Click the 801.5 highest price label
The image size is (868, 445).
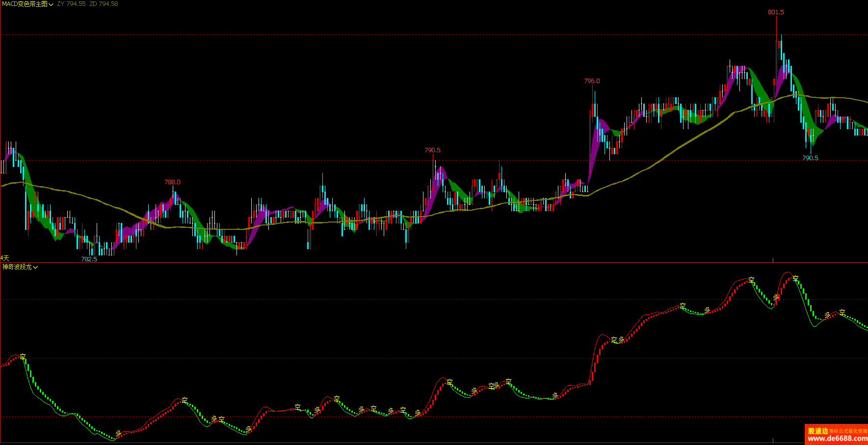tap(776, 12)
